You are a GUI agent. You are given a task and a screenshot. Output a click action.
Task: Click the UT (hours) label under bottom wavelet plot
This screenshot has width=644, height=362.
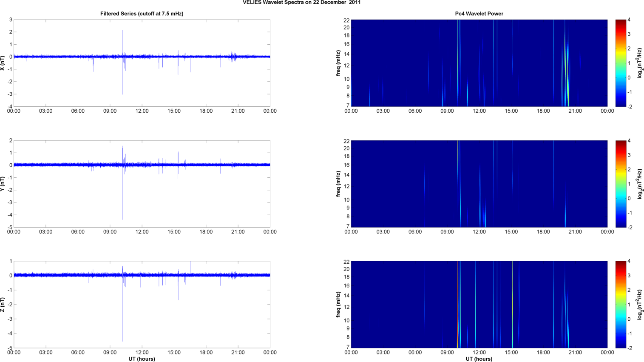pyautogui.click(x=479, y=359)
